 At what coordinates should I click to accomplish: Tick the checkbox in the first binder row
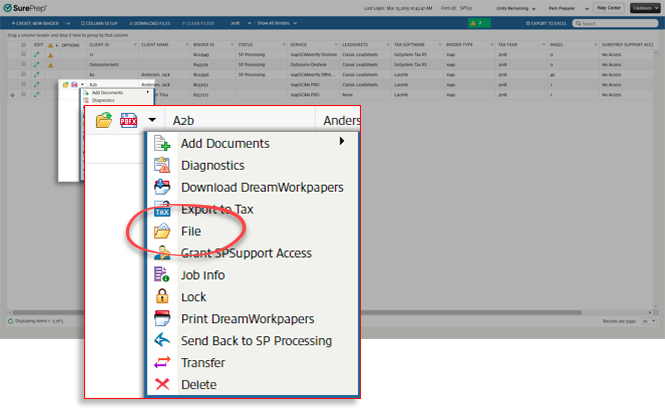22,54
